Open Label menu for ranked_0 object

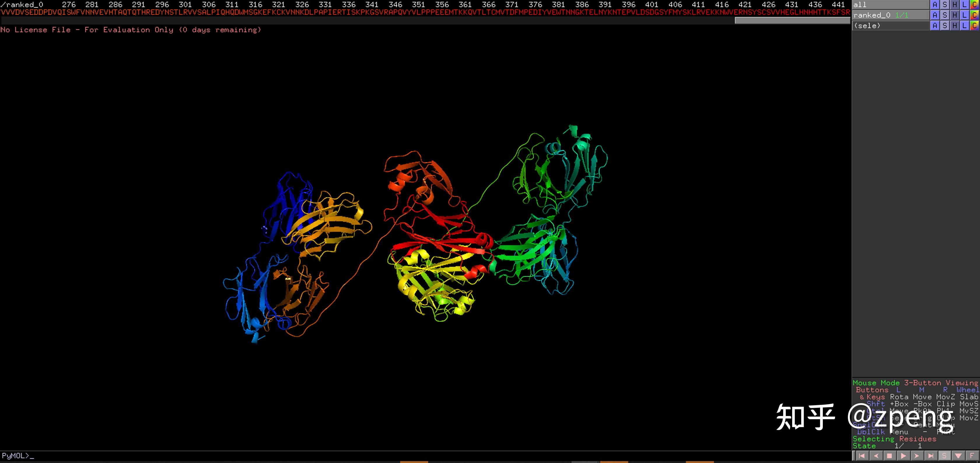pyautogui.click(x=965, y=15)
